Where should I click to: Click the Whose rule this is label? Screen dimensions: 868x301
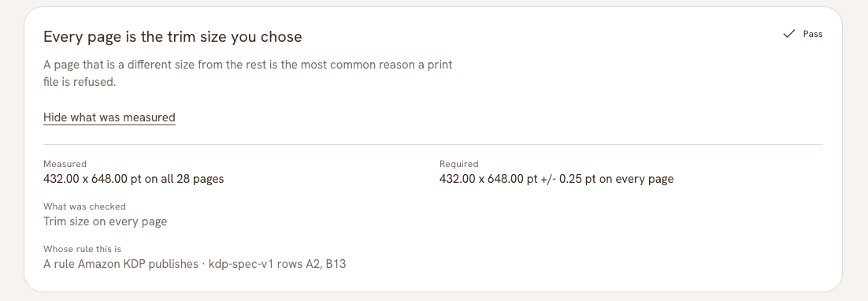[82, 249]
